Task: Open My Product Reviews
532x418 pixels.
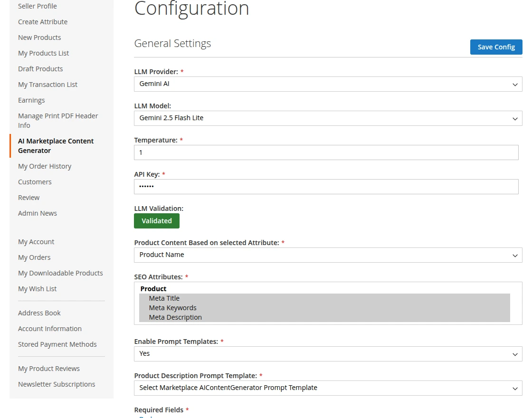Action: [x=49, y=369]
